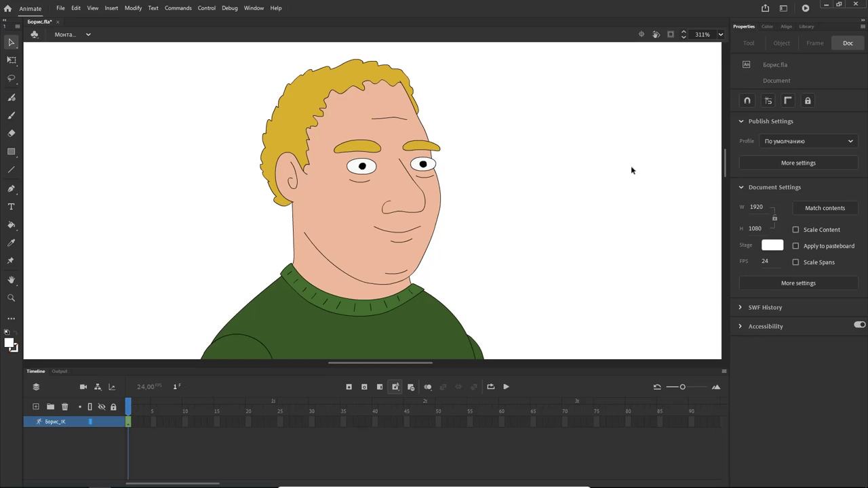This screenshot has width=868, height=488.
Task: Open the stage zoom percentage dropdown
Action: (x=721, y=35)
